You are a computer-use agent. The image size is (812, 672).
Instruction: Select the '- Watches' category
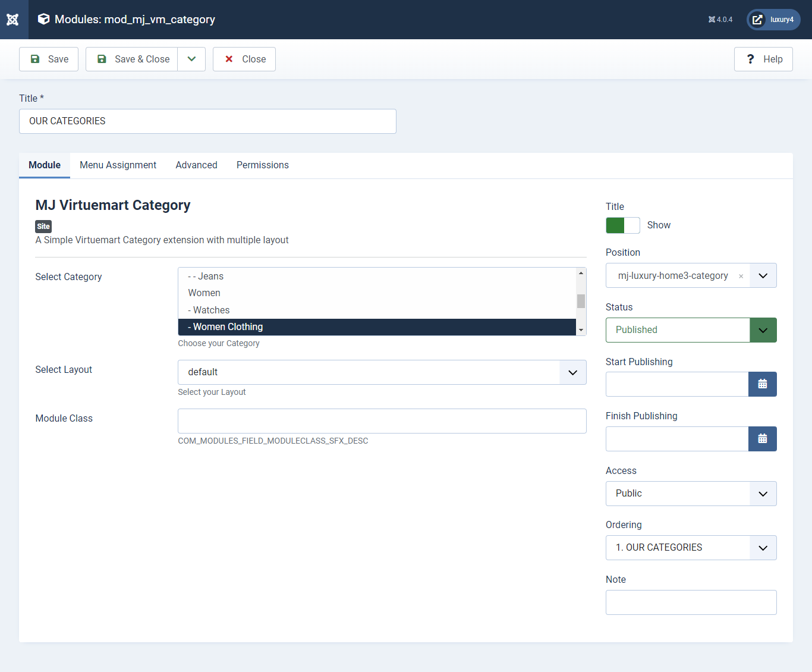(x=377, y=310)
